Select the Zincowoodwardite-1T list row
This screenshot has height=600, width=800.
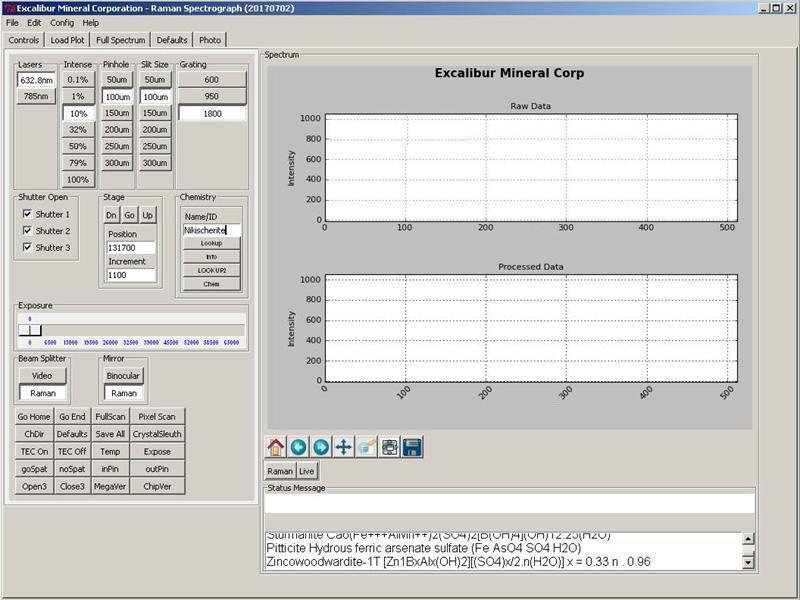[x=504, y=562]
